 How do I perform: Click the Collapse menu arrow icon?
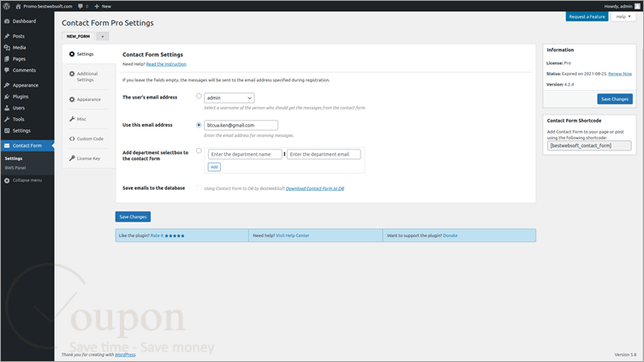click(x=7, y=181)
